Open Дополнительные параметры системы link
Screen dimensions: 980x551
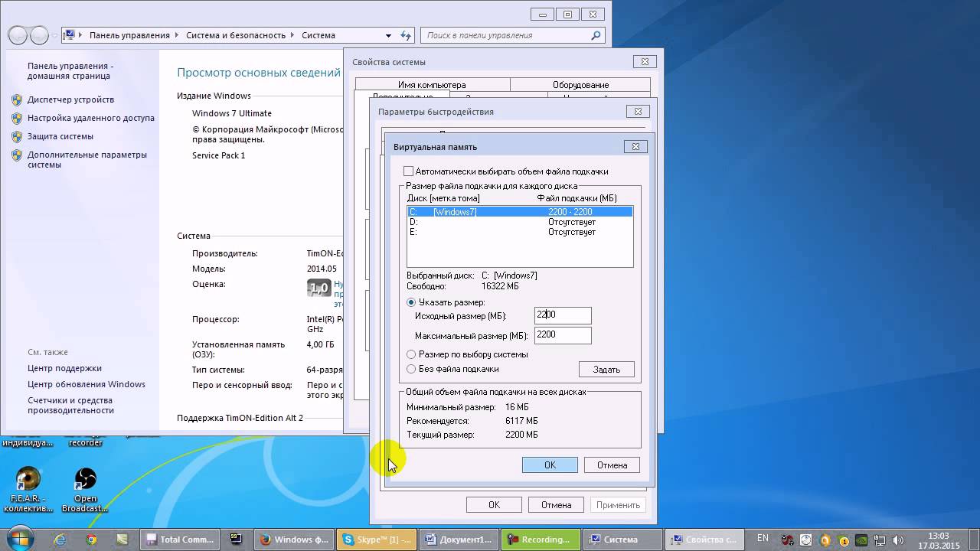tap(87, 159)
